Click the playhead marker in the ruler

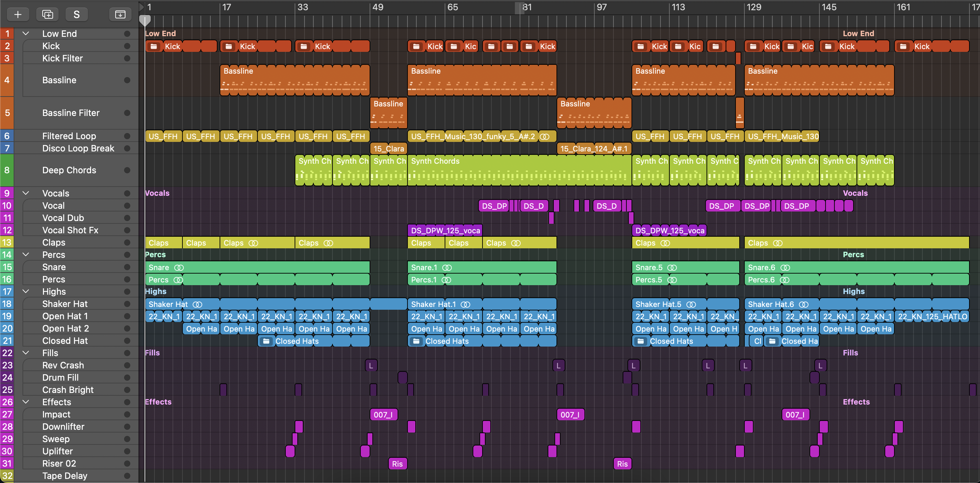coord(145,20)
